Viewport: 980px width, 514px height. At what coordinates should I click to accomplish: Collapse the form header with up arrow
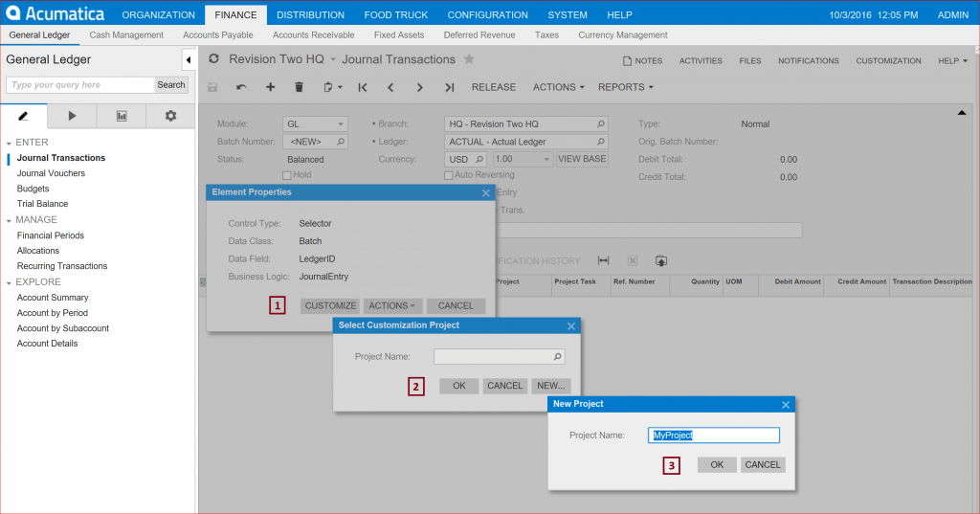point(962,113)
